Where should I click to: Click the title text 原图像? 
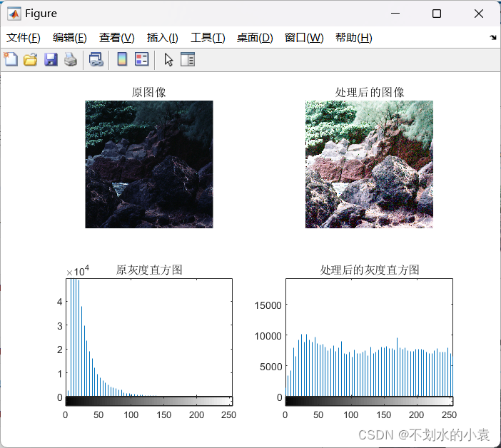click(x=149, y=92)
